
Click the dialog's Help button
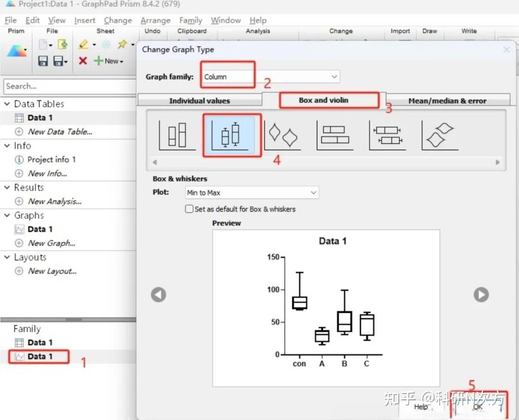(x=421, y=407)
